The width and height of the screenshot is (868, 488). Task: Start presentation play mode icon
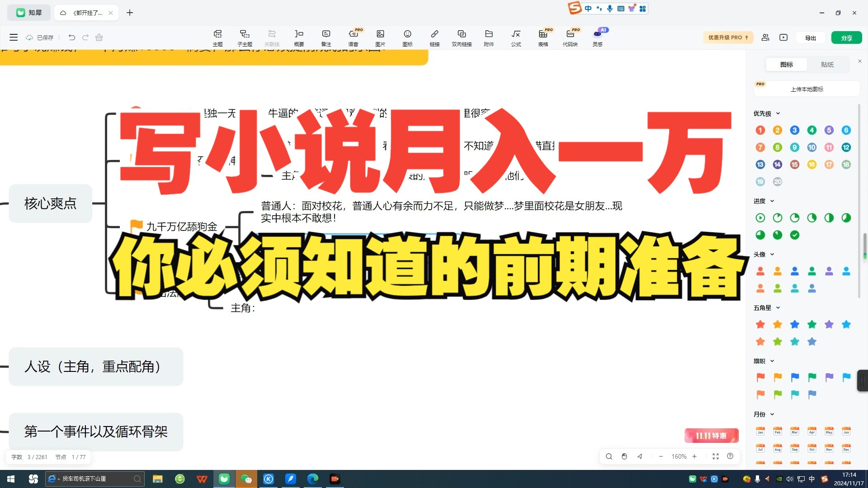point(783,38)
